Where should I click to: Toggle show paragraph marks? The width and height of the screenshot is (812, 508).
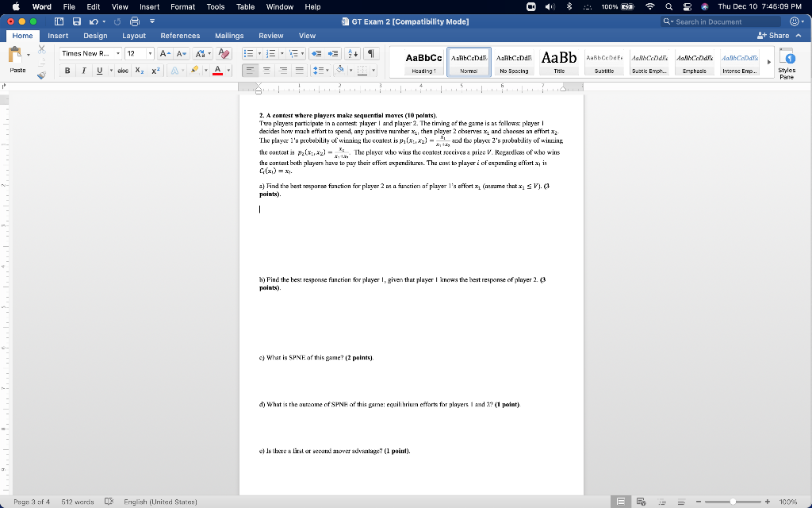(371, 53)
